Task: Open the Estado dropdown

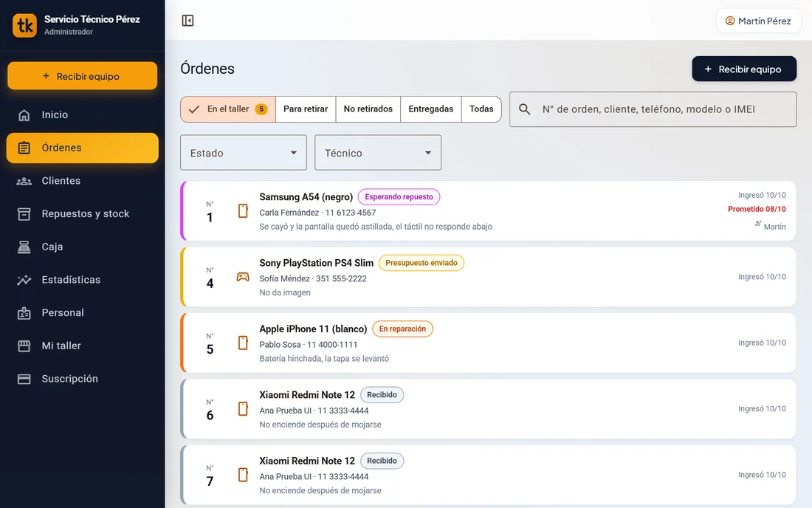Action: pos(244,153)
